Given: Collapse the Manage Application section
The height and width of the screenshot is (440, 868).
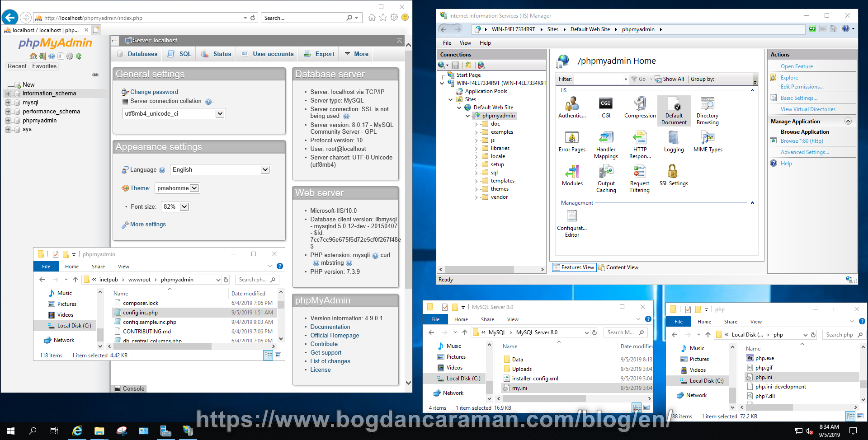Looking at the screenshot, I should 848,121.
